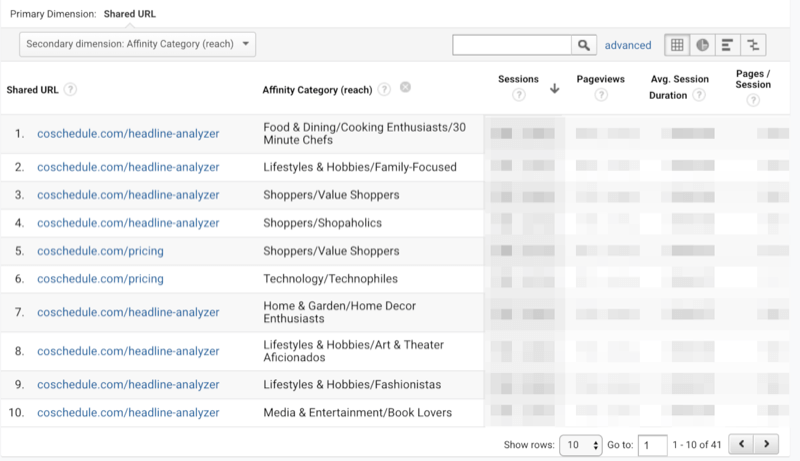Open headline-analyzer link in row 3

pyautogui.click(x=128, y=195)
